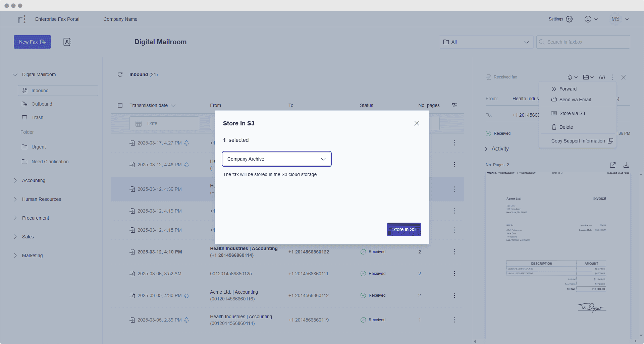Click the Store in S3 confirm button
The image size is (644, 344).
404,229
